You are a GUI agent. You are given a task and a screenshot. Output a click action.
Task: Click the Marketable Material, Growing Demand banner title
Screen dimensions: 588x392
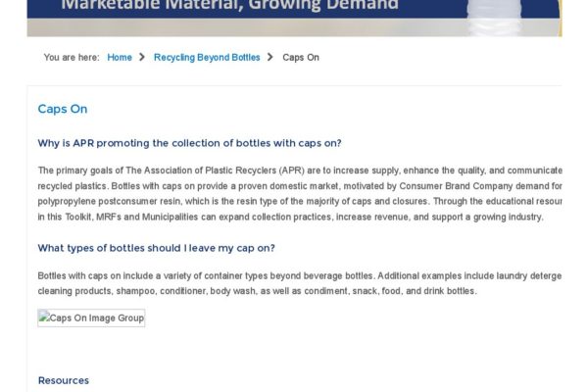click(x=230, y=6)
